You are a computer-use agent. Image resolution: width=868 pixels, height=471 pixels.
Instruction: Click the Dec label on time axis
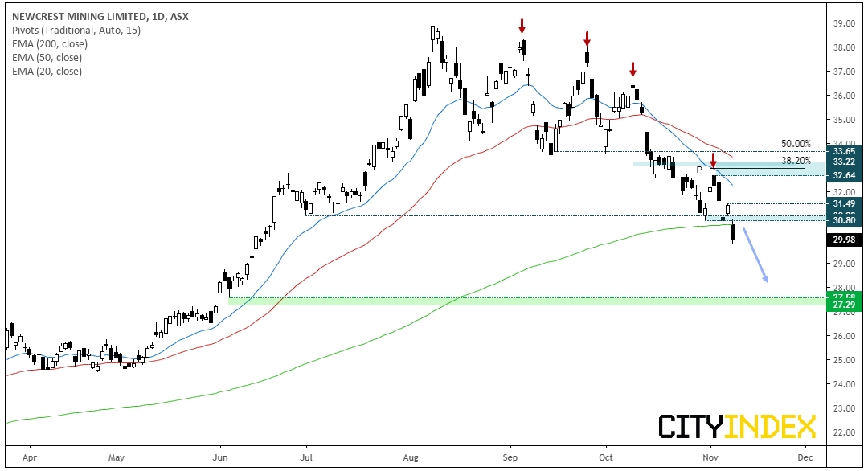pyautogui.click(x=805, y=457)
